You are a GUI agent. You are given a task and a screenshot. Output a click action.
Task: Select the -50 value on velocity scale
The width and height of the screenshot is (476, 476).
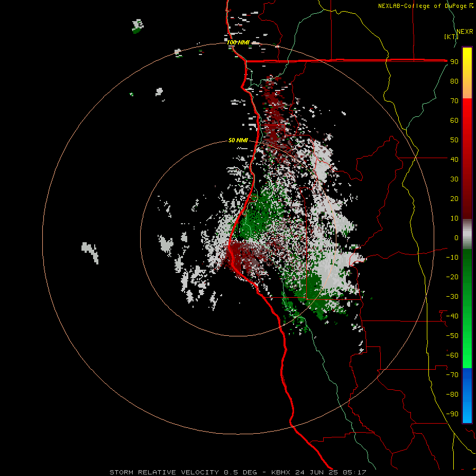coord(452,336)
